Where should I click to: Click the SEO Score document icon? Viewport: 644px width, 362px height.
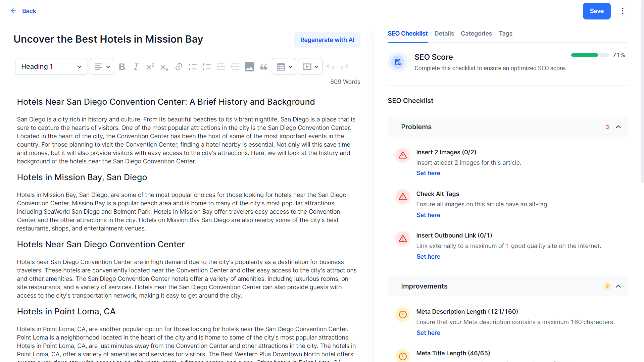[398, 62]
